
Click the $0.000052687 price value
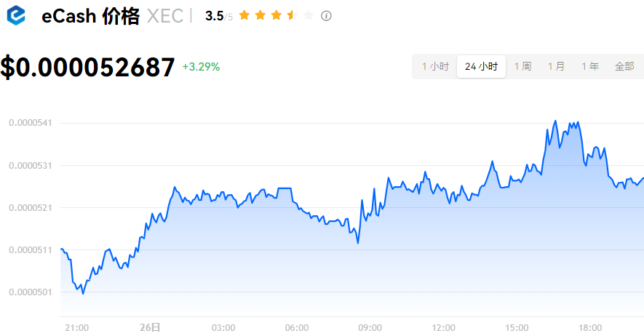(87, 67)
